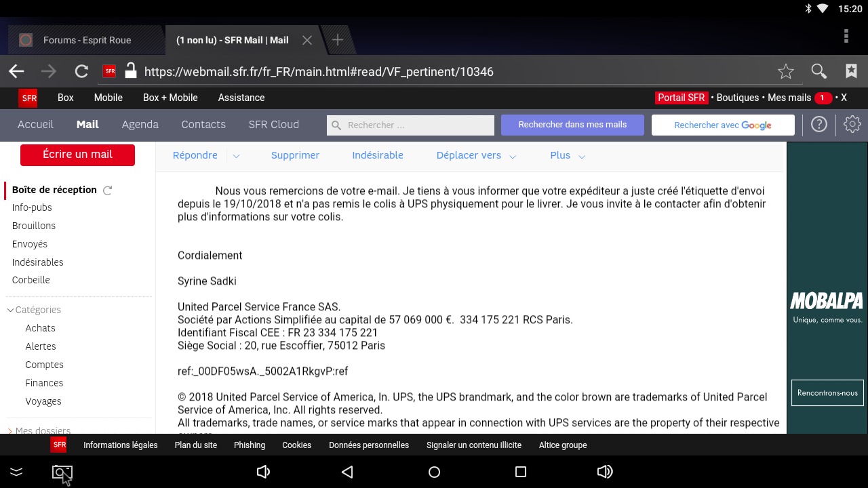Open Informations légales footer link
The height and width of the screenshot is (488, 868).
[121, 445]
